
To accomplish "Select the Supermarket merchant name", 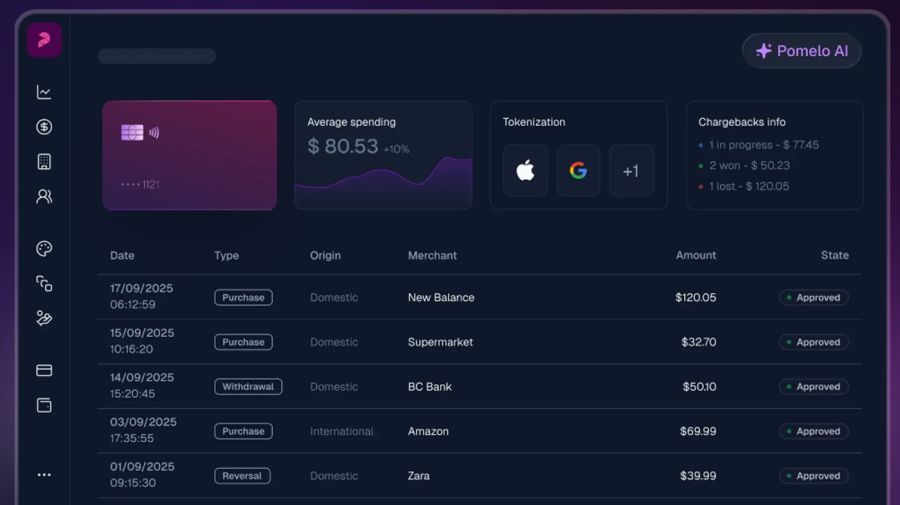I will click(440, 342).
